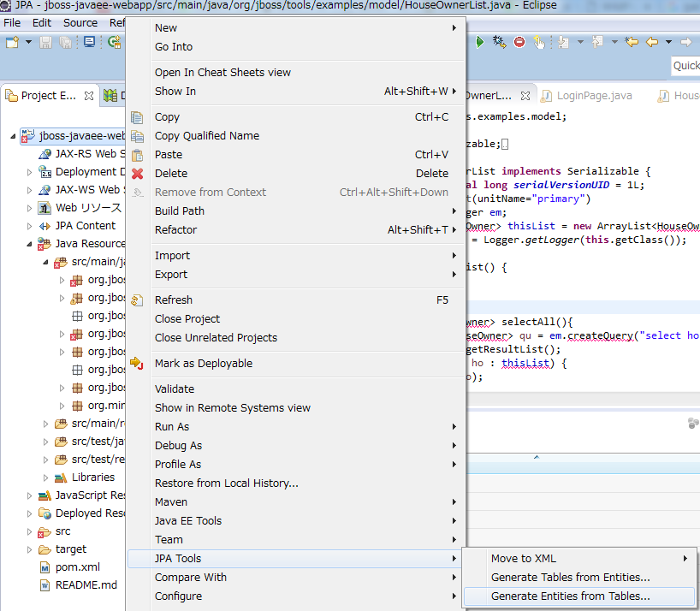
Task: Click the Forward navigation arrow icon
Action: [x=686, y=42]
